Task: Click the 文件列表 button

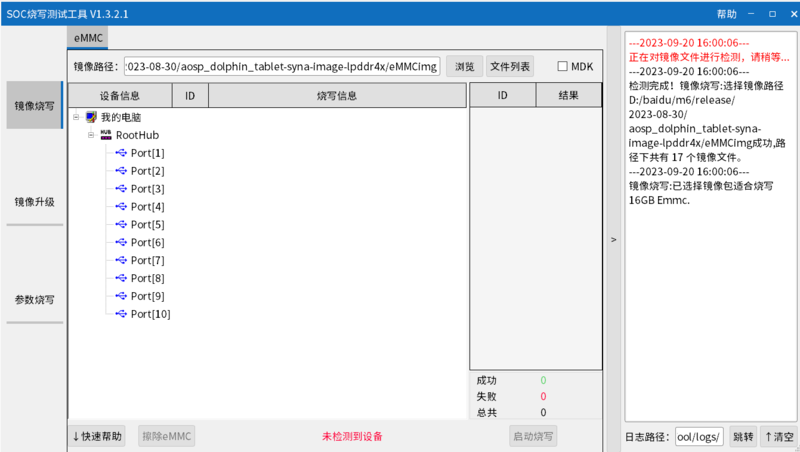Action: point(510,66)
